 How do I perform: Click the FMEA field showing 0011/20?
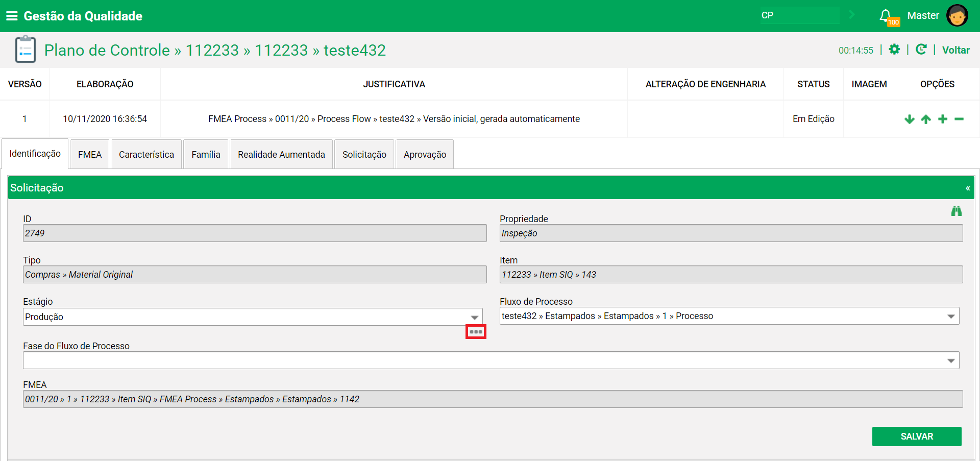[x=493, y=399]
